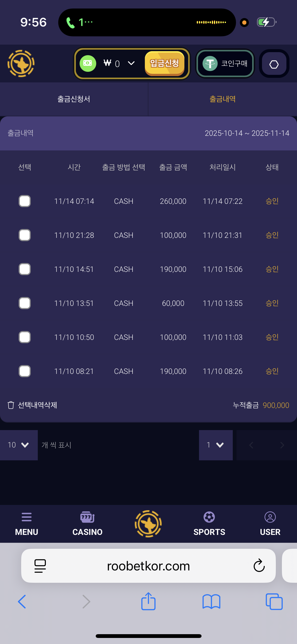Select the checkbox for the 60,000 withdrawal row
The image size is (297, 644).
click(24, 303)
